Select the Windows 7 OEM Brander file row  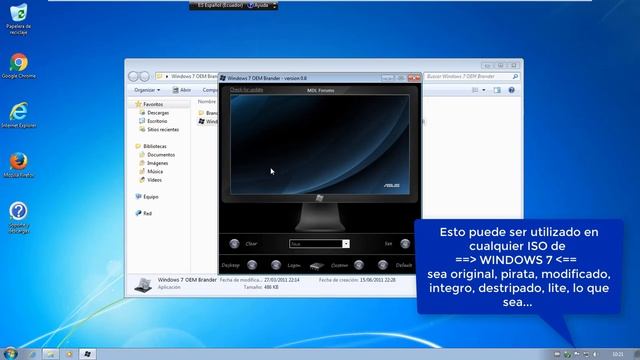(208, 121)
